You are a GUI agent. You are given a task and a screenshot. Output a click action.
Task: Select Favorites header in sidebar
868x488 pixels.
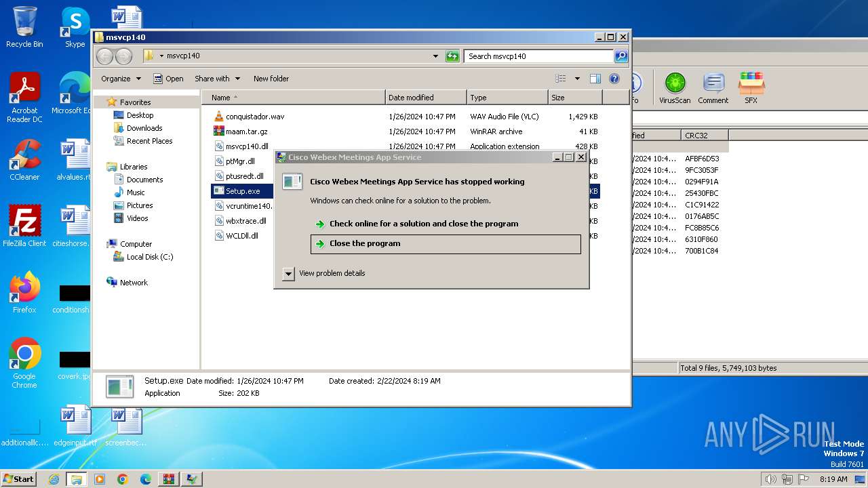(x=135, y=102)
